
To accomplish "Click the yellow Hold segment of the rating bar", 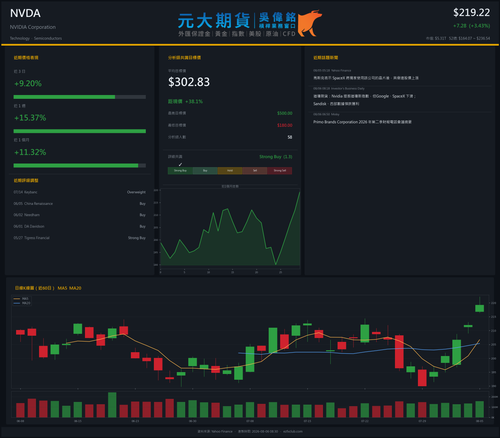I will click(230, 171).
